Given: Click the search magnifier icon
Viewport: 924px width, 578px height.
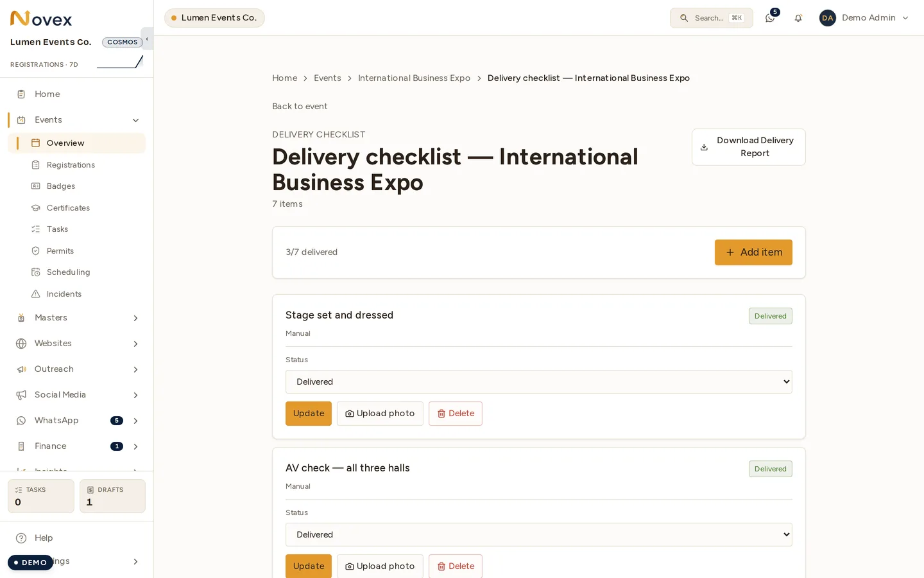Looking at the screenshot, I should (x=684, y=18).
